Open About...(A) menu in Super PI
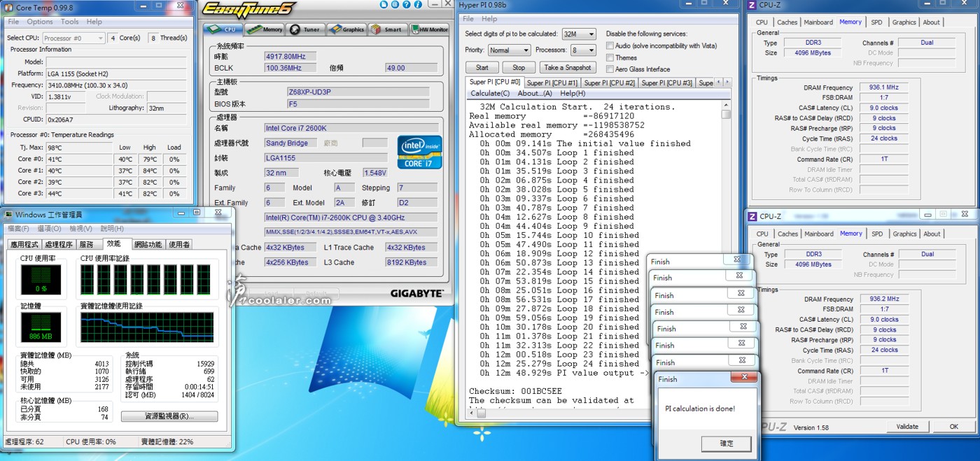 coord(535,93)
